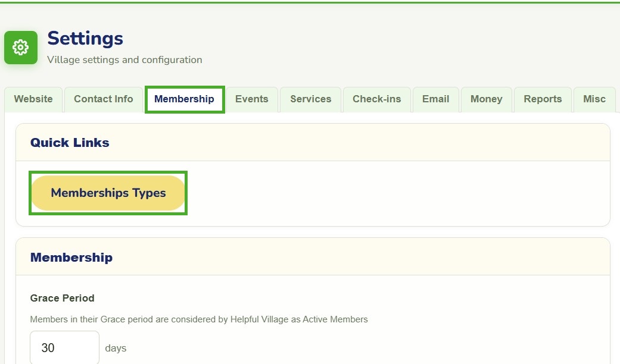Switch to the Contact Info tab
620x364 pixels.
(x=104, y=99)
